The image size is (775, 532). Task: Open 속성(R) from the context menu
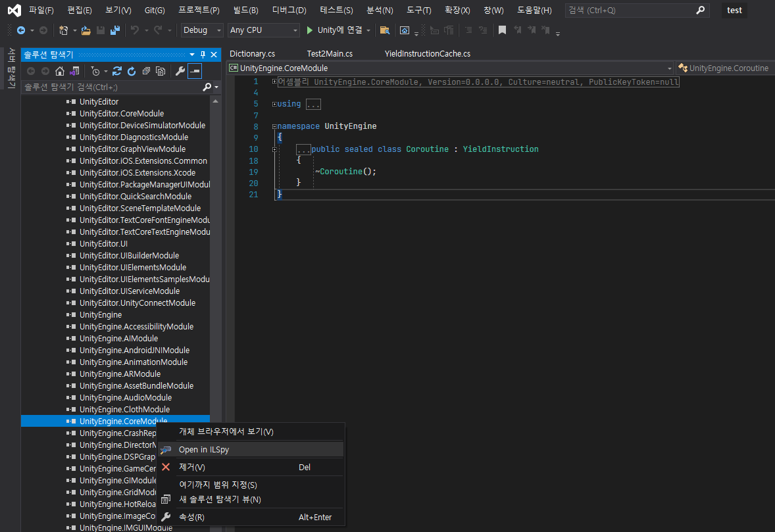click(x=251, y=517)
